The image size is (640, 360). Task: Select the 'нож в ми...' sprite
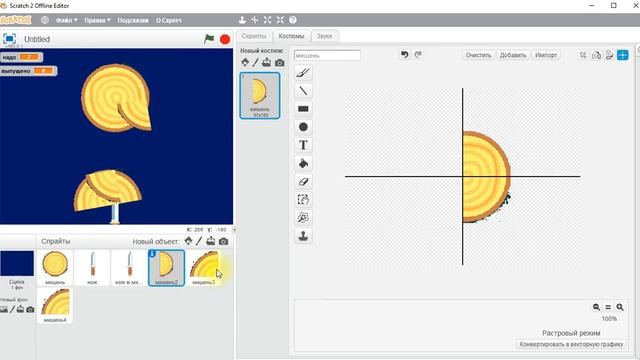pyautogui.click(x=129, y=267)
